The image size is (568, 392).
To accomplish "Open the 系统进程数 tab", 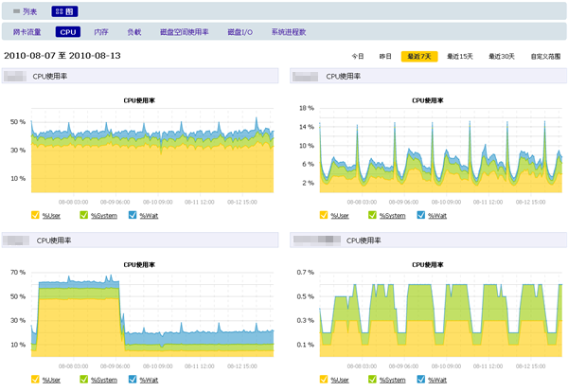I will pyautogui.click(x=289, y=32).
